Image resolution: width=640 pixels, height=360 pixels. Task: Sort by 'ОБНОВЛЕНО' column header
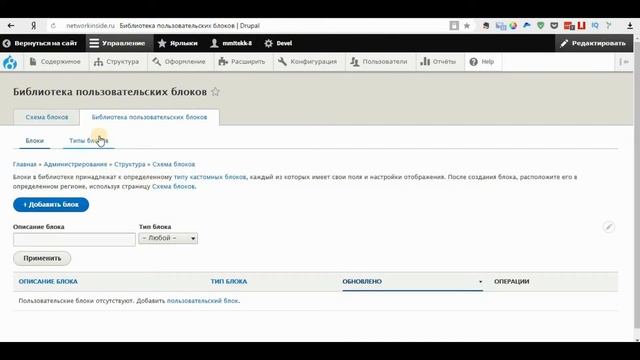(x=362, y=282)
